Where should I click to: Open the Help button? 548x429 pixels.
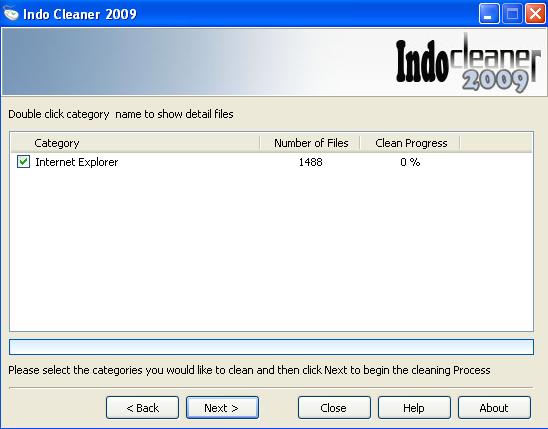(x=414, y=407)
